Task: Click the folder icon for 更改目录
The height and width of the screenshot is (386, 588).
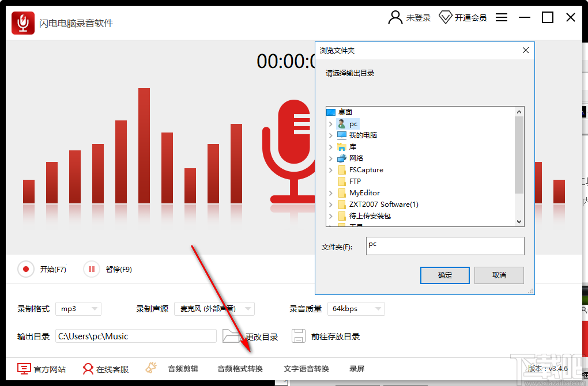Action: tap(231, 336)
